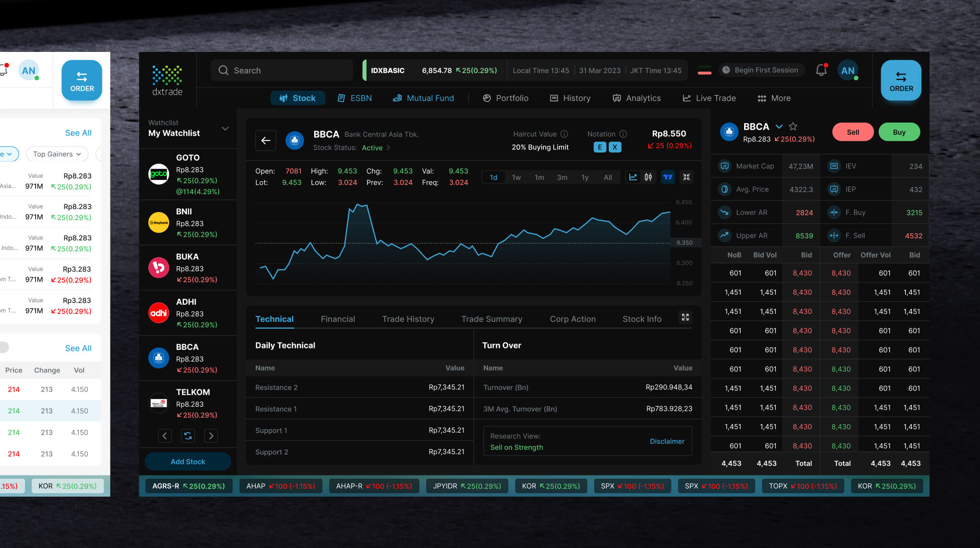Collapse chart with the shrink icon

point(686,177)
